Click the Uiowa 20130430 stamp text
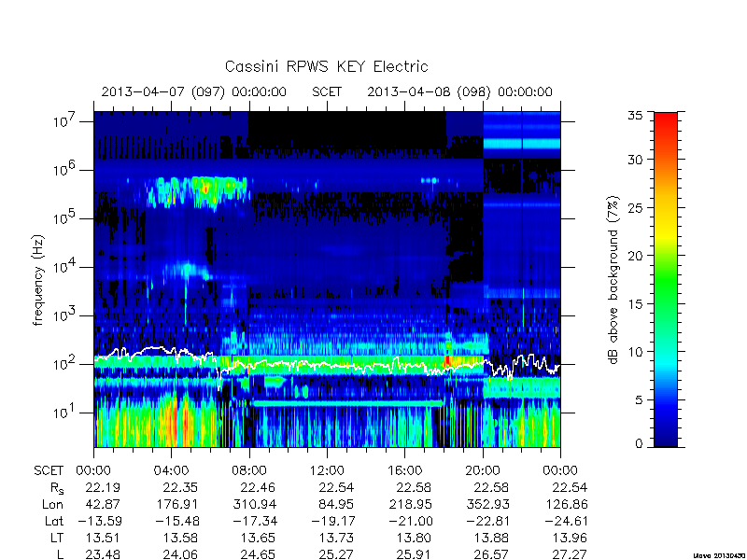Viewport: 747px width, 560px height. click(x=718, y=555)
